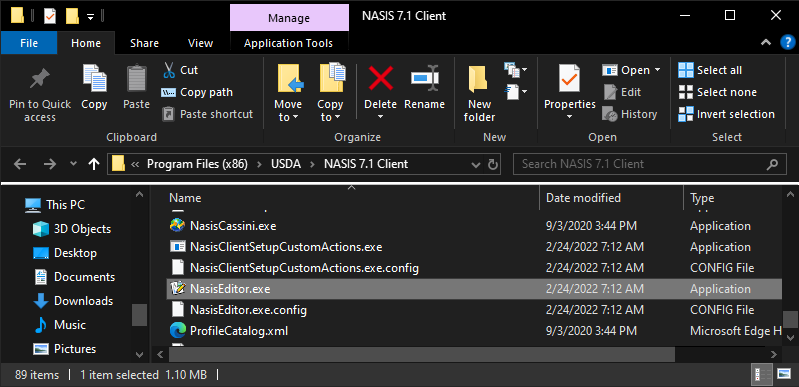Screen dimensions: 799x387
Task: Click USDA breadcrumb
Action: pos(286,164)
